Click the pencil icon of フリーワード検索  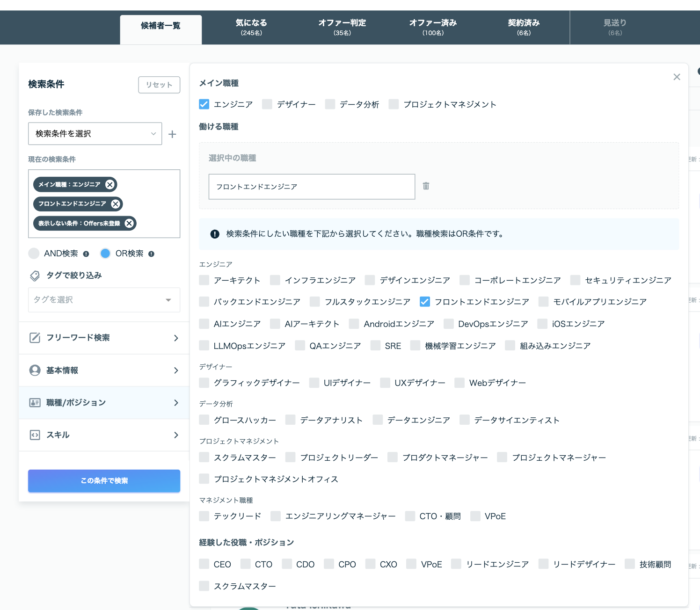tap(35, 338)
